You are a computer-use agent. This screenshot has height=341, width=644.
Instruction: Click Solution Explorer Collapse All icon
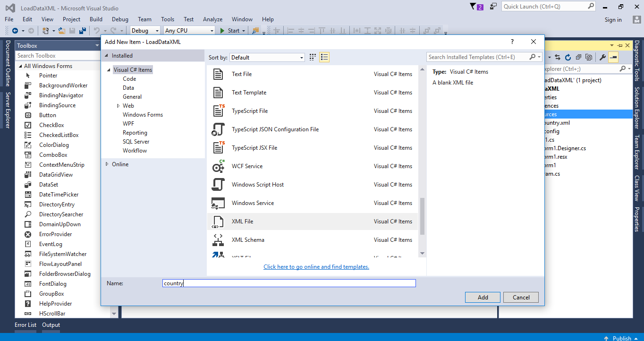(x=578, y=57)
